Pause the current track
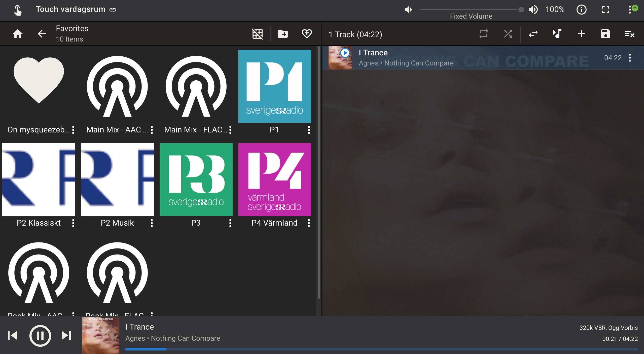Viewport: 644px width, 354px height. click(x=40, y=336)
